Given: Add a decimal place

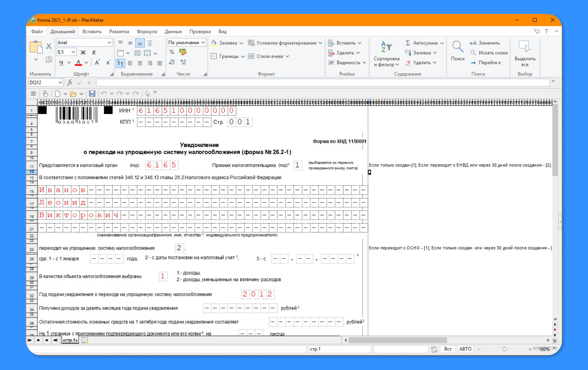Looking at the screenshot, I should pyautogui.click(x=172, y=63).
